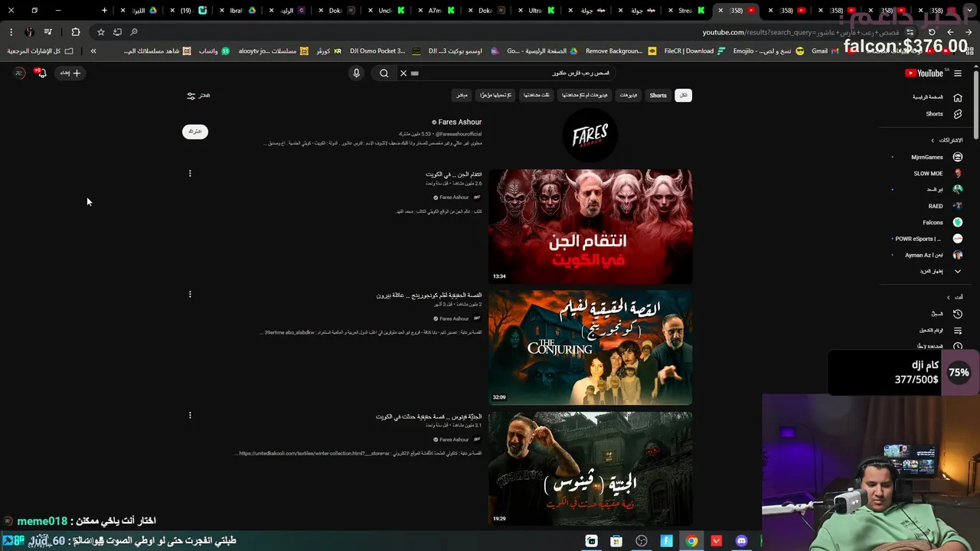Bookmark this page with the star icon

100,32
